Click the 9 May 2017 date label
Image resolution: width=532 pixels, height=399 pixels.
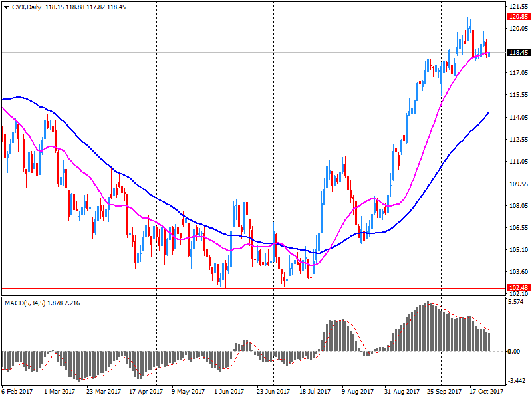pos(188,392)
